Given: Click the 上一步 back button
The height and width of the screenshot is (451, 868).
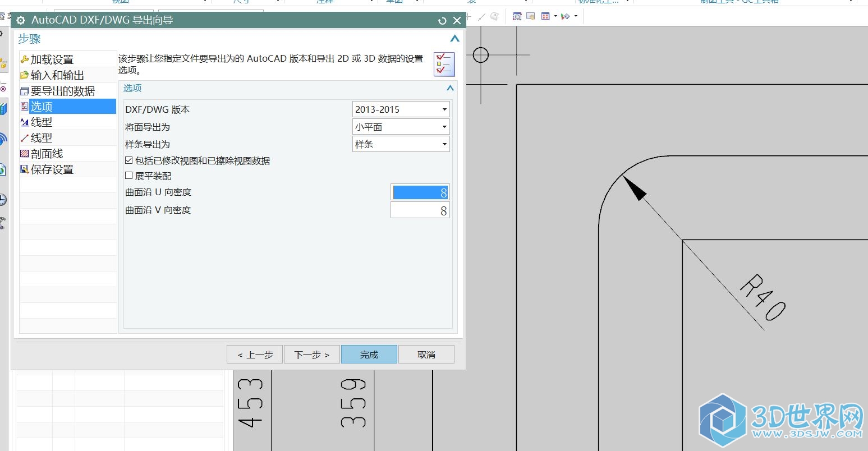Looking at the screenshot, I should (255, 355).
